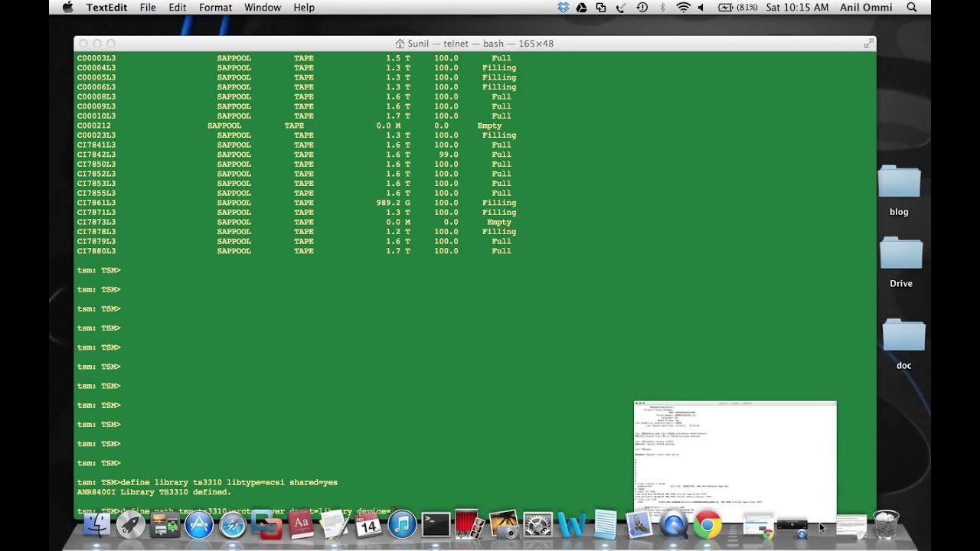Click volume name C00023L3

pos(96,135)
